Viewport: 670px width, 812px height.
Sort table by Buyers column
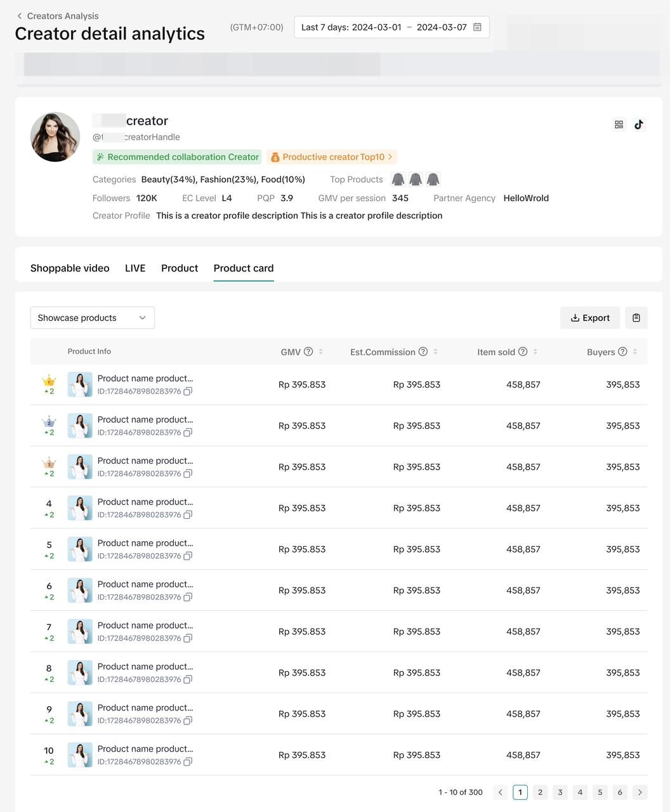point(635,352)
